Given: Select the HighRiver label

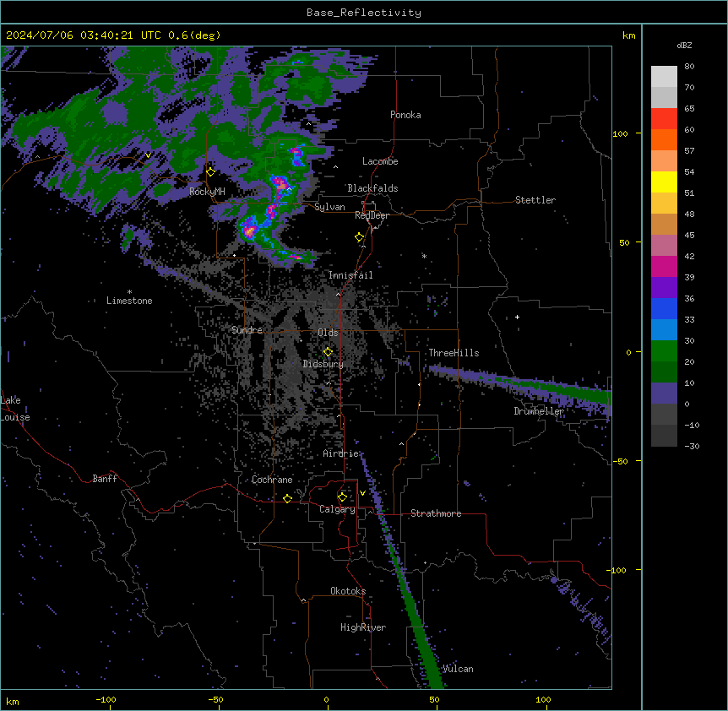Looking at the screenshot, I should [363, 627].
